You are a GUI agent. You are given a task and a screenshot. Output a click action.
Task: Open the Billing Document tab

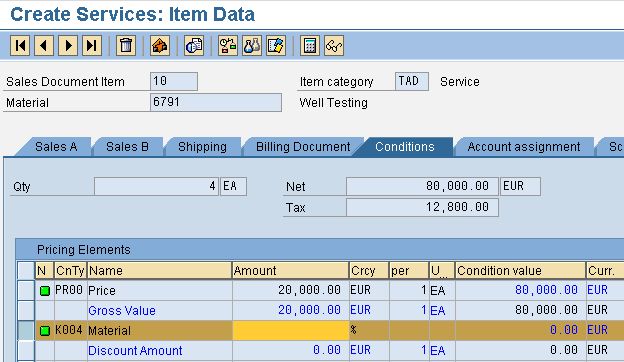(303, 147)
